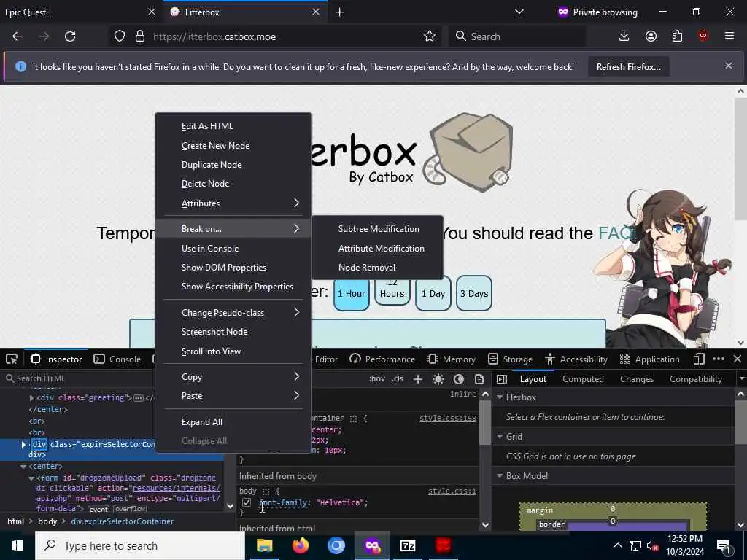747x560 pixels.
Task: Toggle the .cls class panel
Action: [398, 379]
